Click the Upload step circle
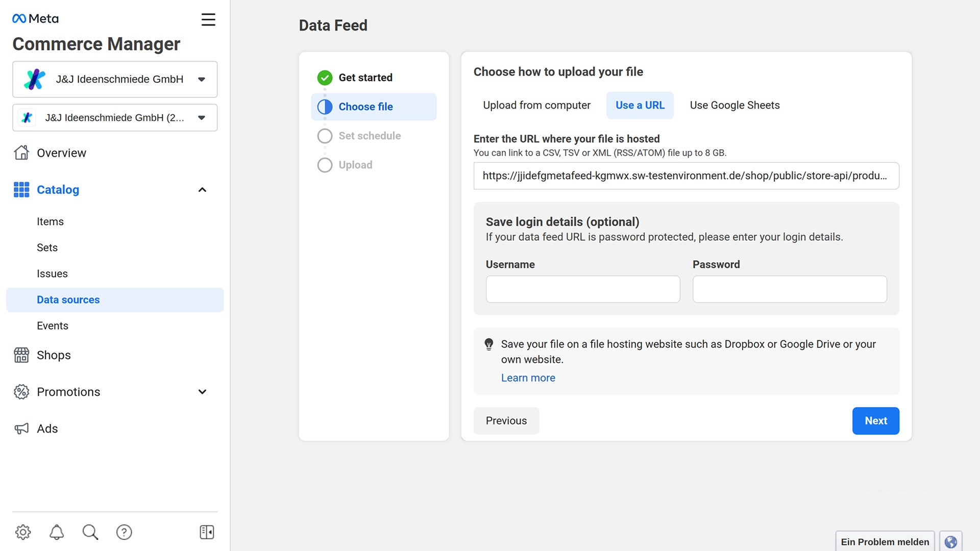The width and height of the screenshot is (980, 551). 325,165
